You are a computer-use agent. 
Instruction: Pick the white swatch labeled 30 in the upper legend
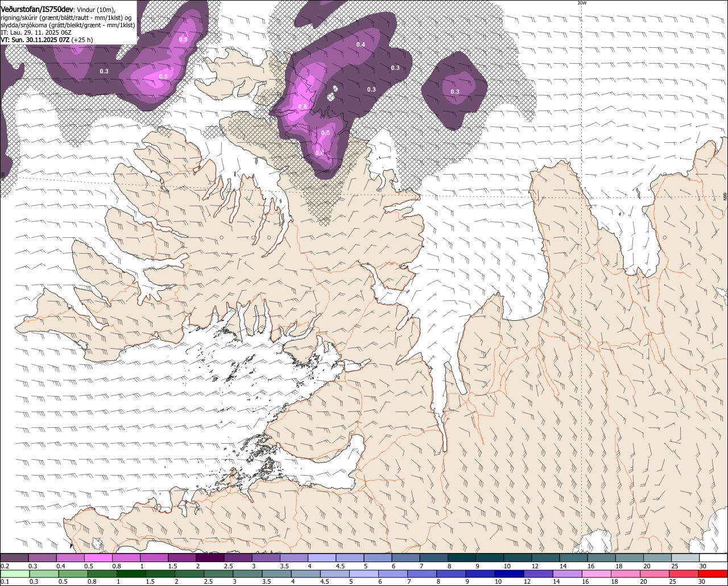tap(714, 558)
